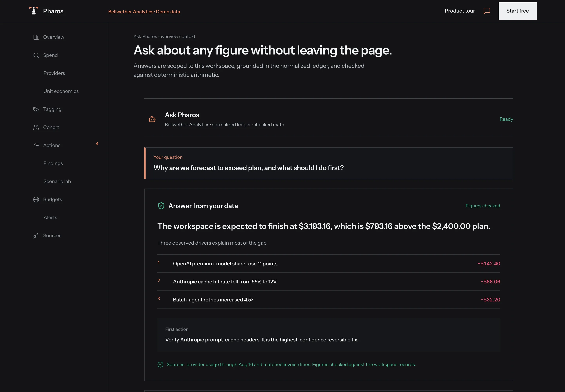Click the First action recommendation text
The width and height of the screenshot is (565, 392).
(262, 340)
